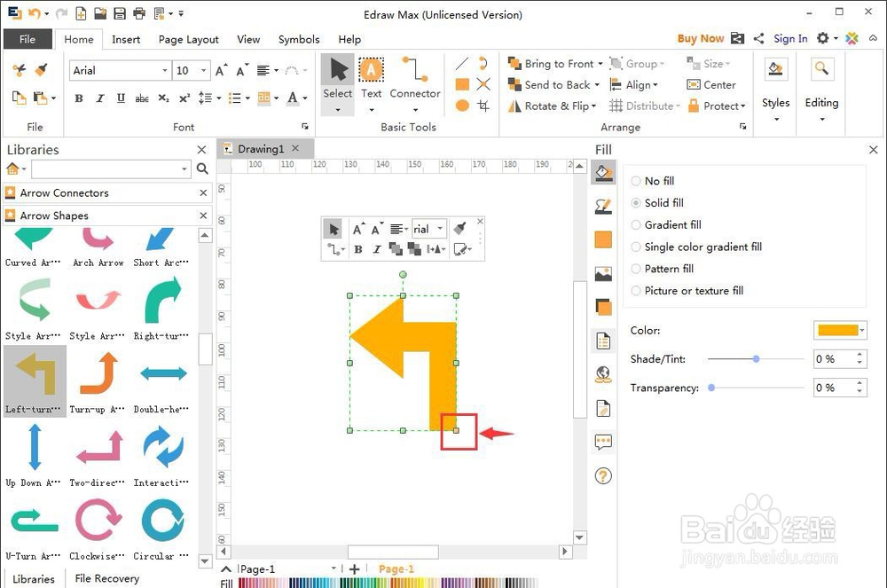
Task: Click the Protect button
Action: [x=717, y=106]
